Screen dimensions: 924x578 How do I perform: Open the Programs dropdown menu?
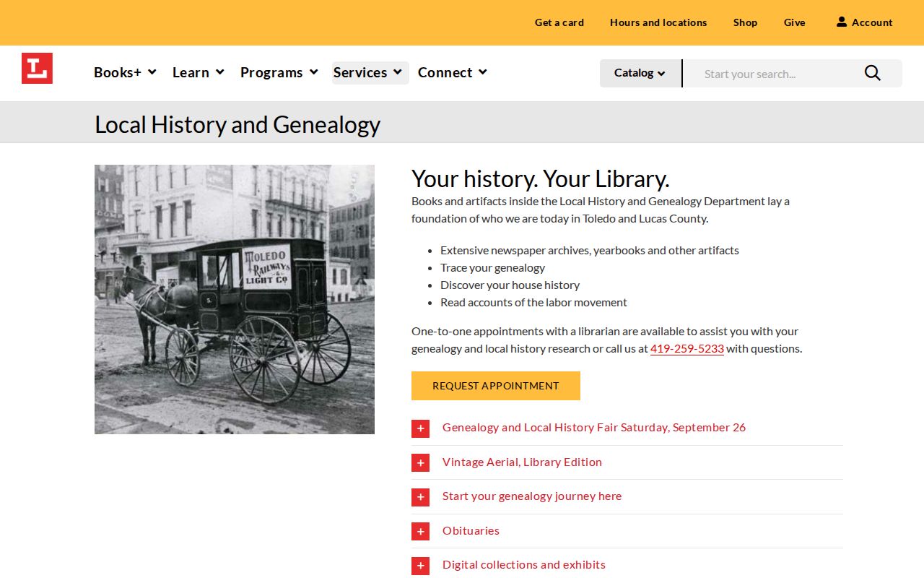279,72
